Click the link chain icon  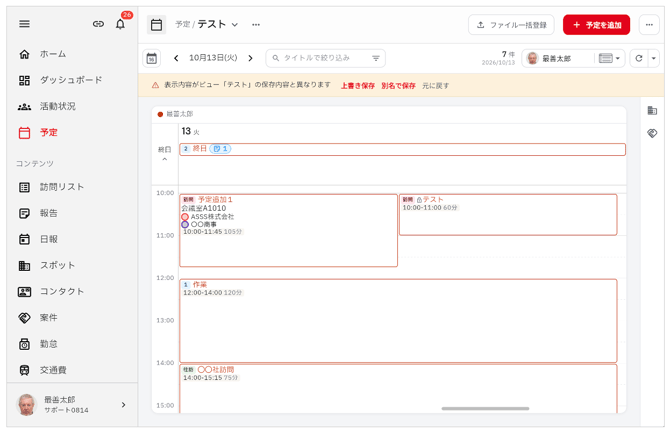[98, 24]
